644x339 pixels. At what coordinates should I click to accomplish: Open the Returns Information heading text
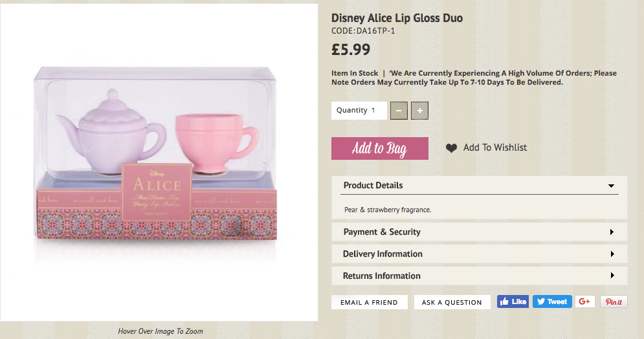point(381,276)
